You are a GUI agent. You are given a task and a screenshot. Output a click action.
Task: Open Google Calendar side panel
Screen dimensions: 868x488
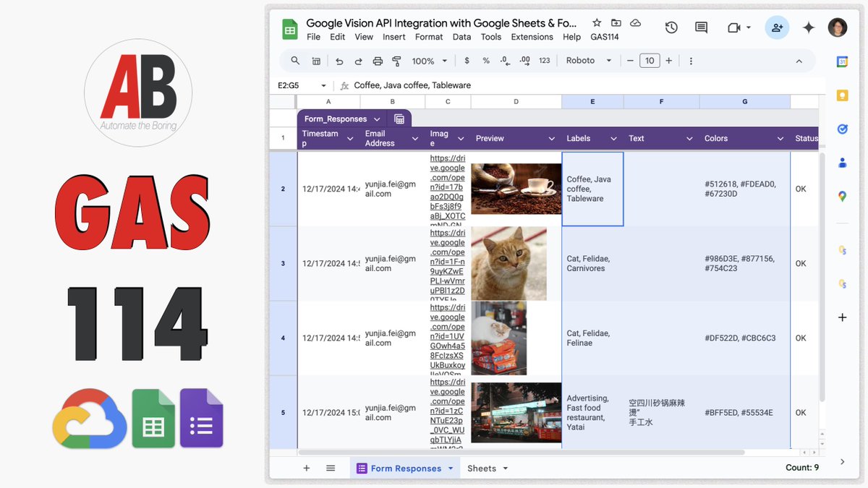pos(842,62)
